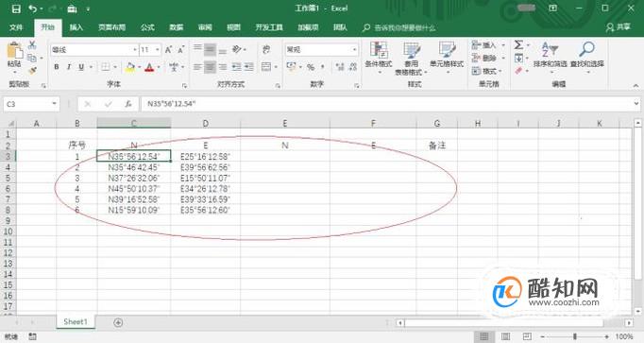The width and height of the screenshot is (644, 343).
Task: Toggle Underline formatting button
Action: coord(81,67)
